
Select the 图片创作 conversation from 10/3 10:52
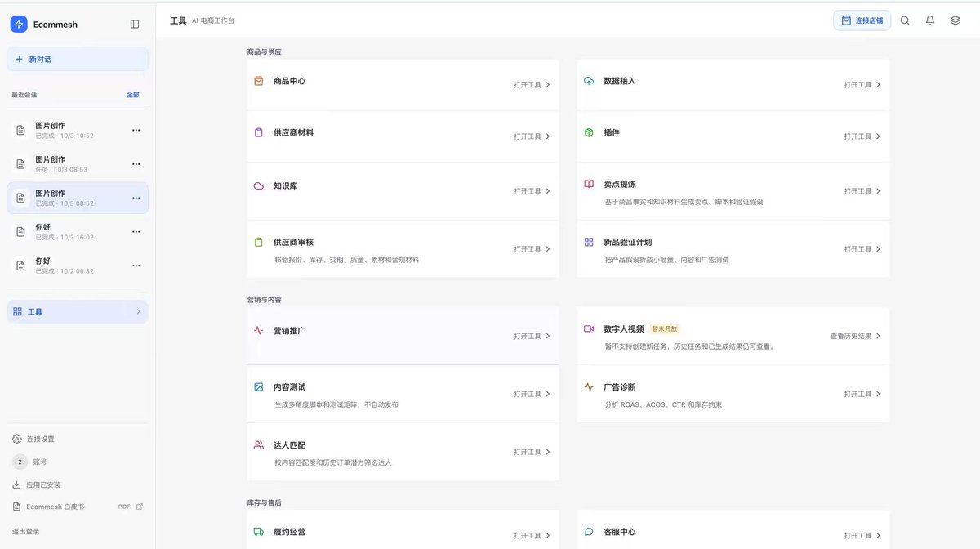tap(78, 130)
